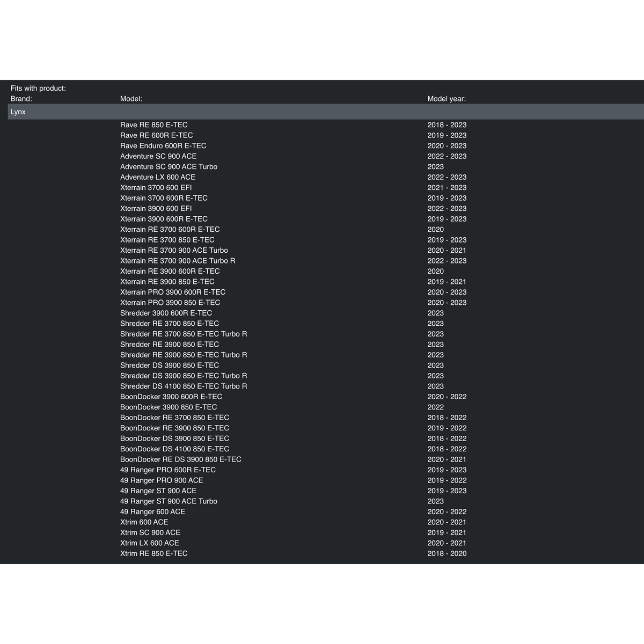Select model Shredder RE 3900 850 E-TEC Turbo R
Image resolution: width=644 pixels, height=644 pixels.
coord(184,355)
